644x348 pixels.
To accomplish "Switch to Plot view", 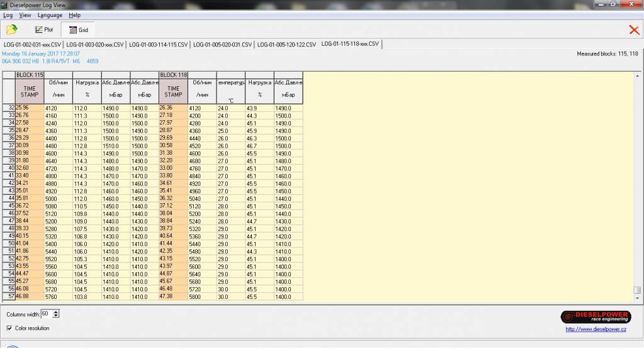I will [x=44, y=30].
